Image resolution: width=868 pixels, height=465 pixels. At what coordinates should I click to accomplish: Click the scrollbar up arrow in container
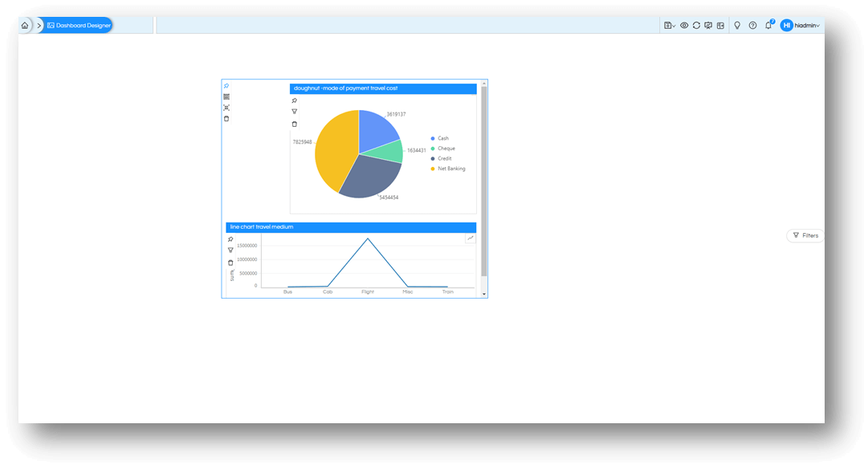click(x=484, y=84)
